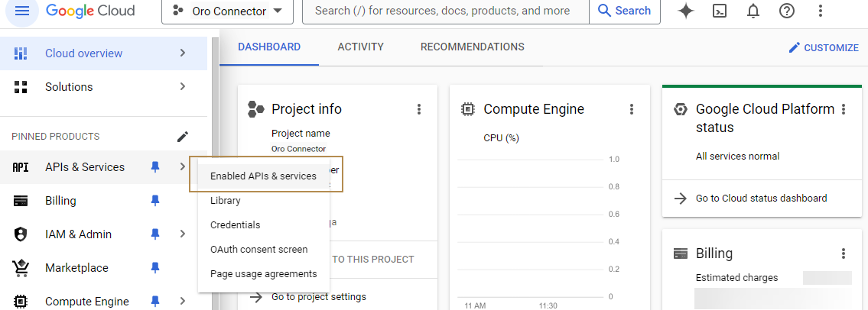
Task: Click the edit pencil beside Pinned Products
Action: point(182,137)
